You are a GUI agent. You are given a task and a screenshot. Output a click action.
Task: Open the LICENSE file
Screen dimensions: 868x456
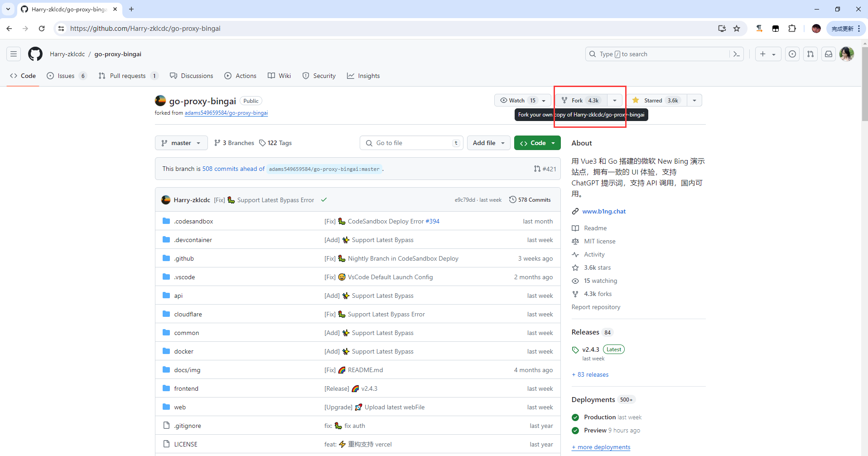186,444
